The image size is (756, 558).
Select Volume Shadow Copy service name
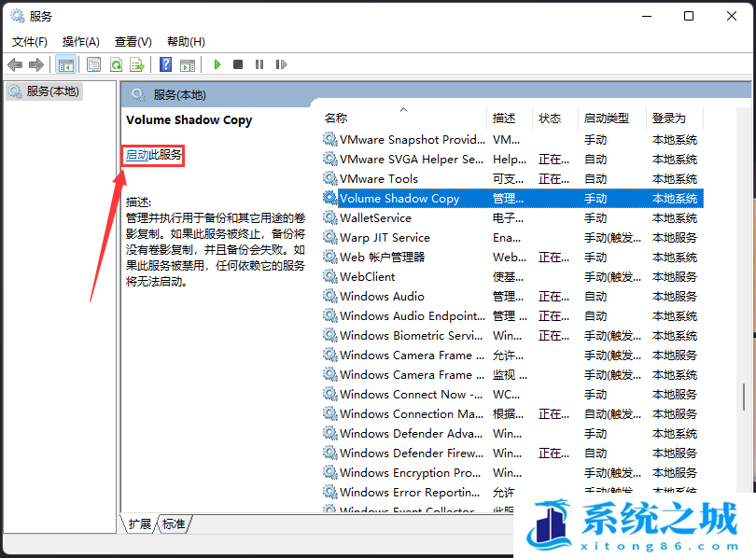(399, 198)
